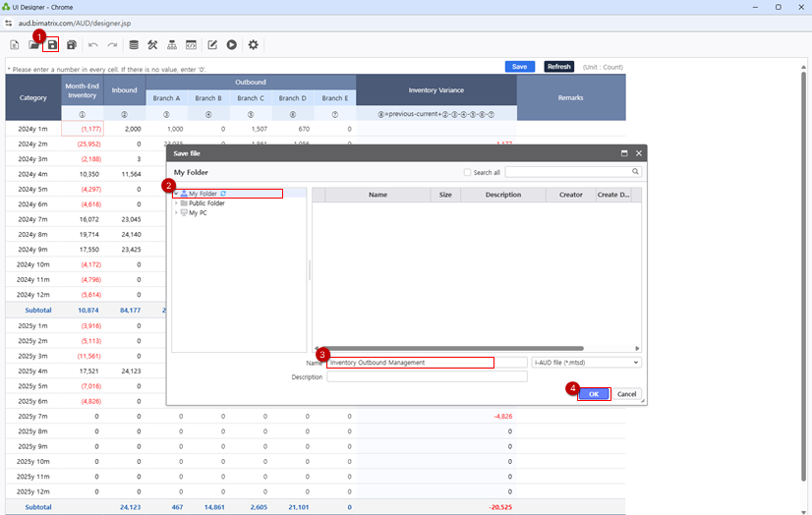Image resolution: width=812 pixels, height=515 pixels.
Task: Click the Save All toolbar icon
Action: 72,45
